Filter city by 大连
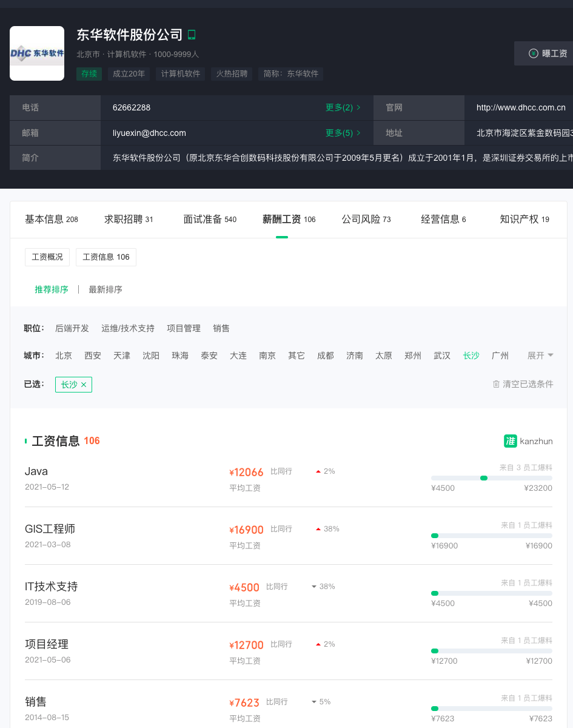573x728 pixels. click(238, 356)
